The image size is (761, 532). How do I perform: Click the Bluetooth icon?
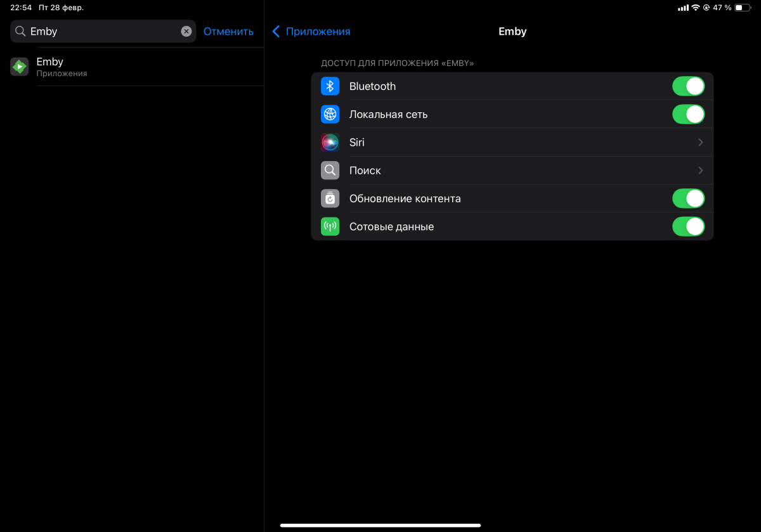(x=330, y=86)
